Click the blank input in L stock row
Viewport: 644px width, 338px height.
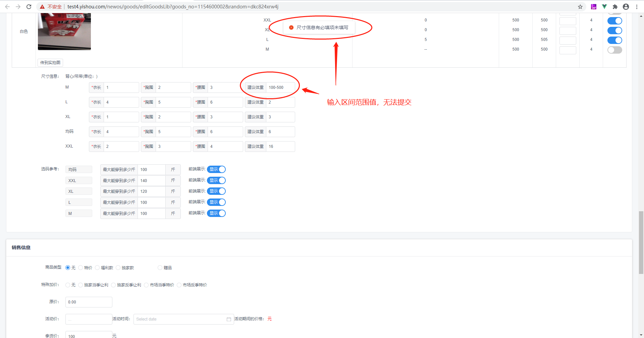pos(568,40)
